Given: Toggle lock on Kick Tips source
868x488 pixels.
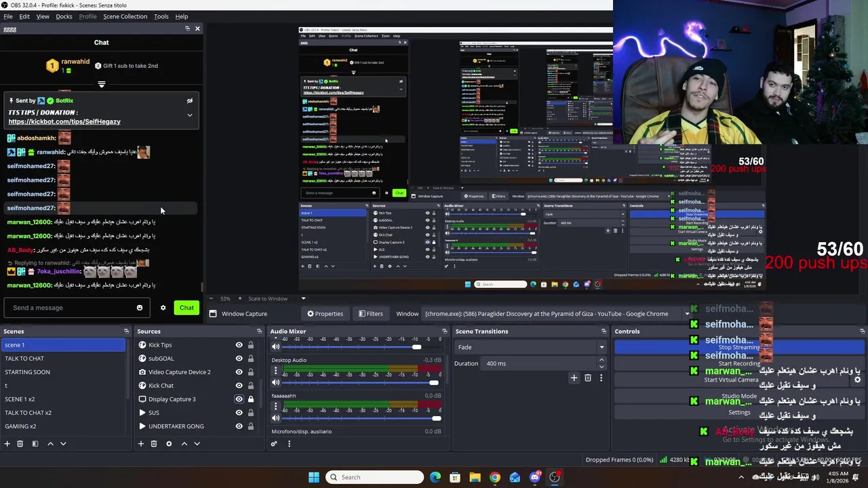Looking at the screenshot, I should [x=250, y=345].
